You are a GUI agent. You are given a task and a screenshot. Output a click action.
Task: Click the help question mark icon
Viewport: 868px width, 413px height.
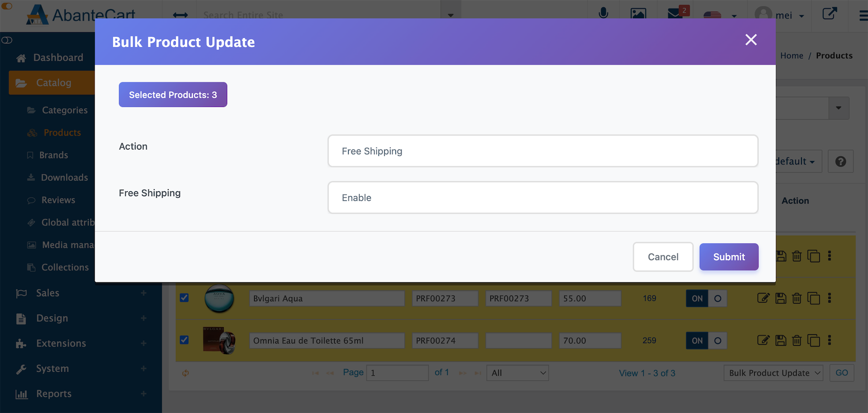[x=841, y=161]
